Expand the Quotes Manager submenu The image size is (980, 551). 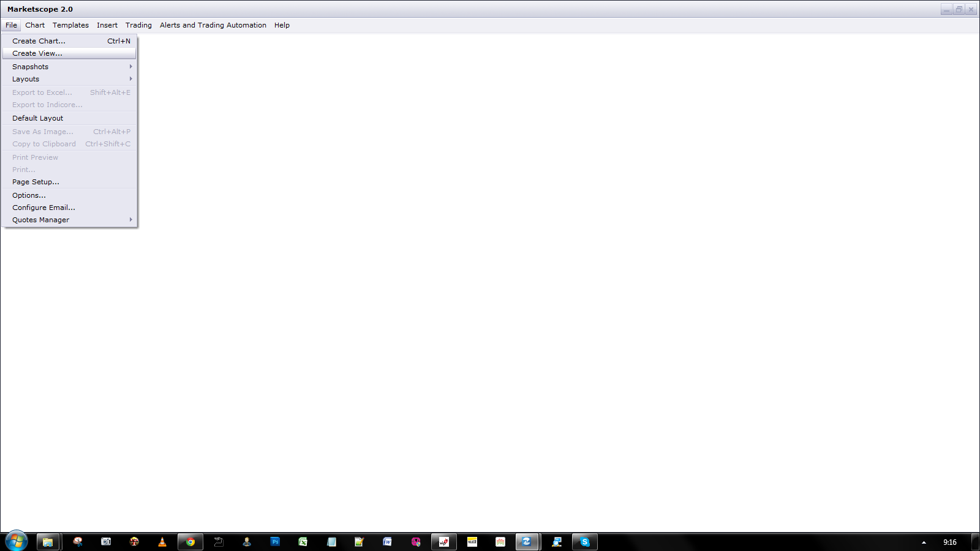click(69, 220)
